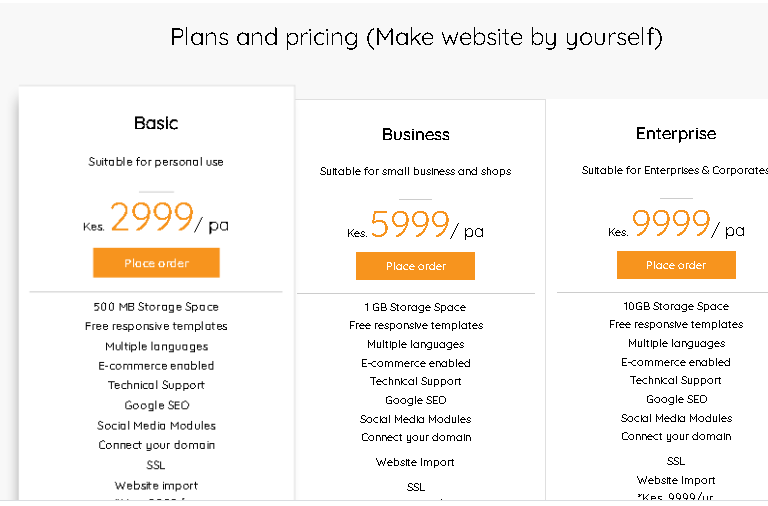
Task: Select the Business plan title
Action: (416, 134)
